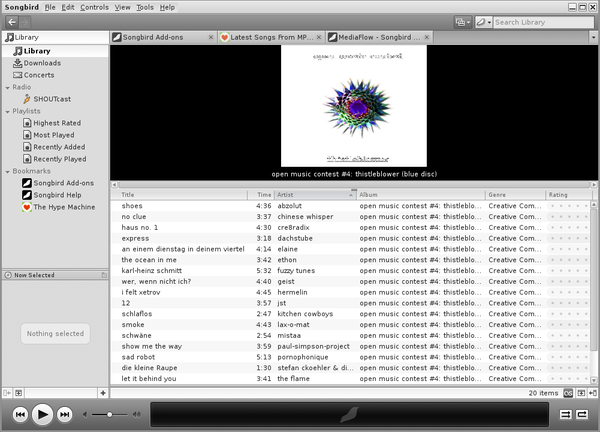Switch to the Library tab

pyautogui.click(x=55, y=37)
